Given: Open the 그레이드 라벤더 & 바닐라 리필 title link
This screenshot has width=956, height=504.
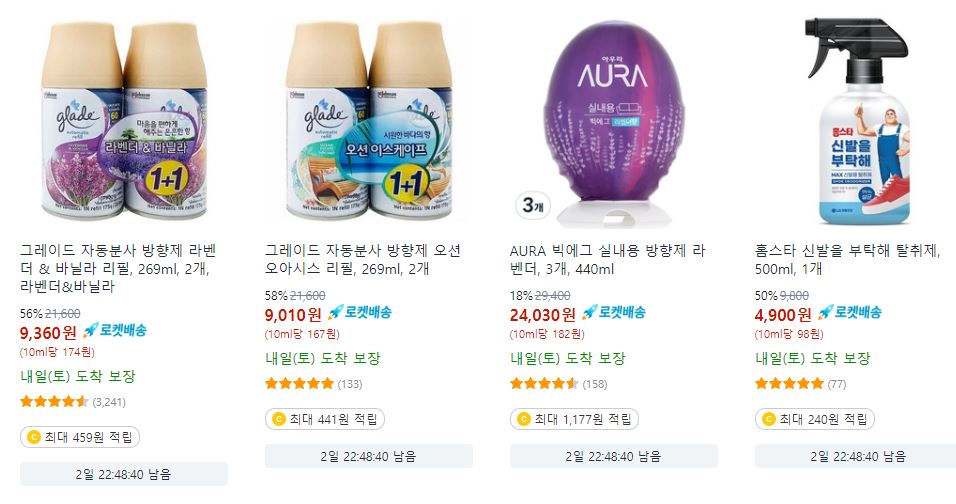Looking at the screenshot, I should 118,269.
